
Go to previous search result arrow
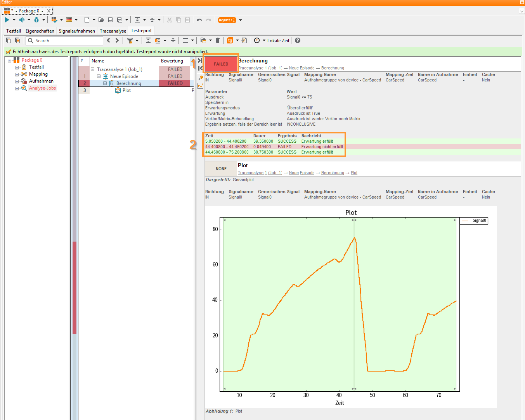coord(109,40)
